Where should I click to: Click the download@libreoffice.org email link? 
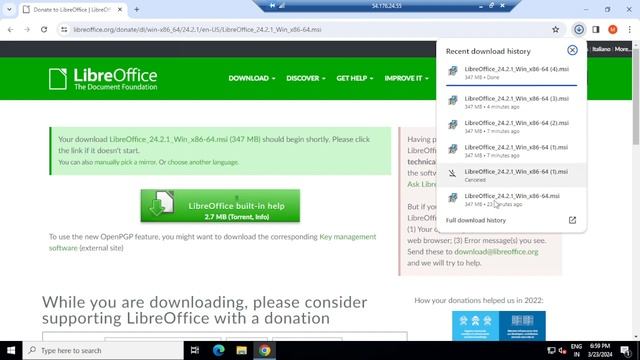click(x=496, y=251)
